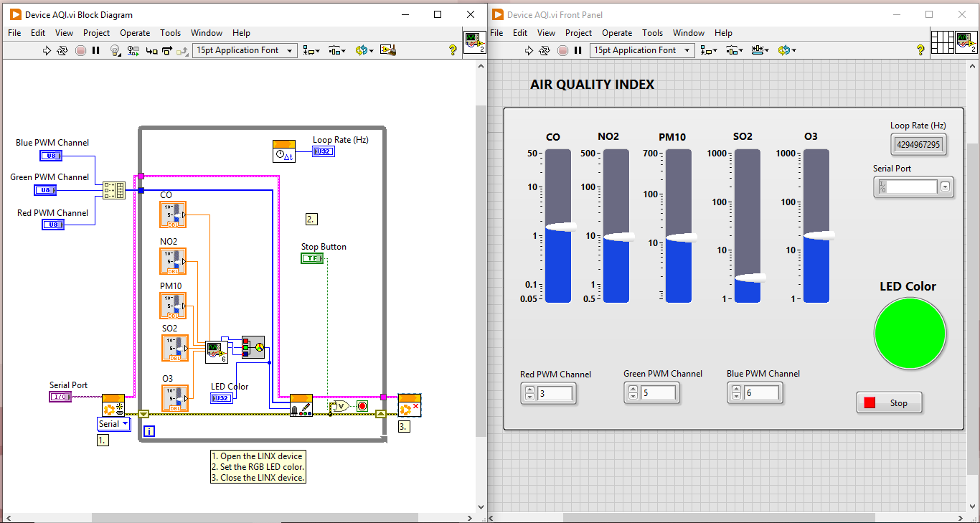Click the SO2 slider handle
Image resolution: width=980 pixels, height=523 pixels.
coord(750,278)
